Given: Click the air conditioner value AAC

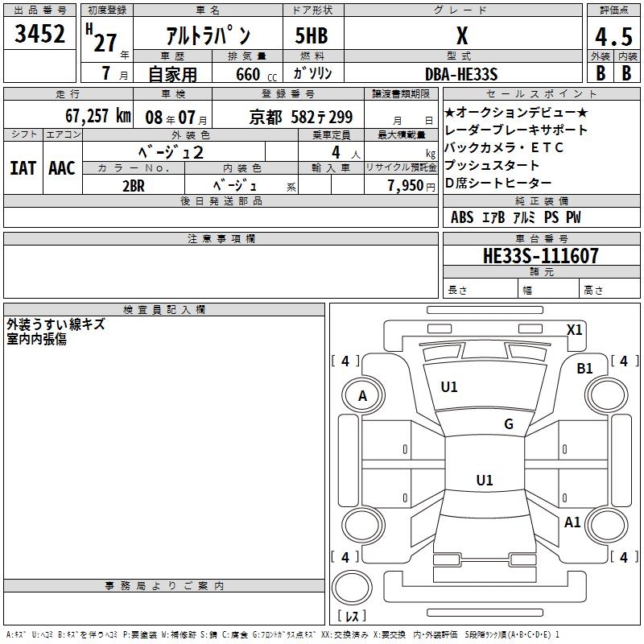Looking at the screenshot, I should tap(62, 168).
